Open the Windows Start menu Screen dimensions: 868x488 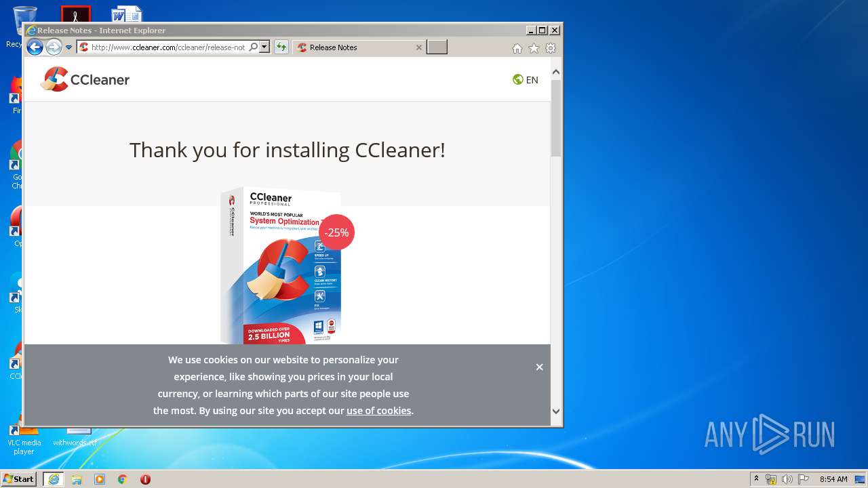pos(18,479)
